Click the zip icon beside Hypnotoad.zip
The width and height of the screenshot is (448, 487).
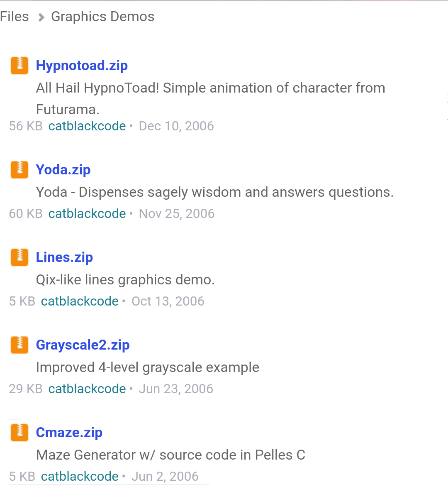point(19,66)
